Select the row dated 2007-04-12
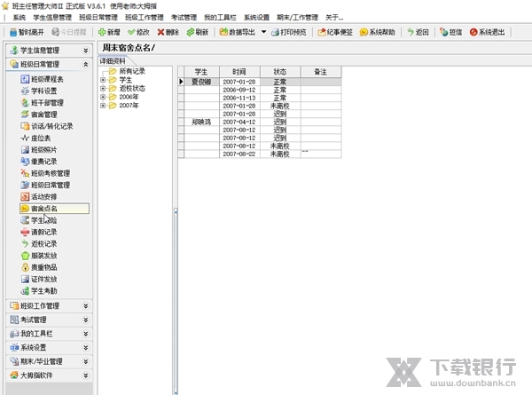The image size is (532, 395). point(260,122)
